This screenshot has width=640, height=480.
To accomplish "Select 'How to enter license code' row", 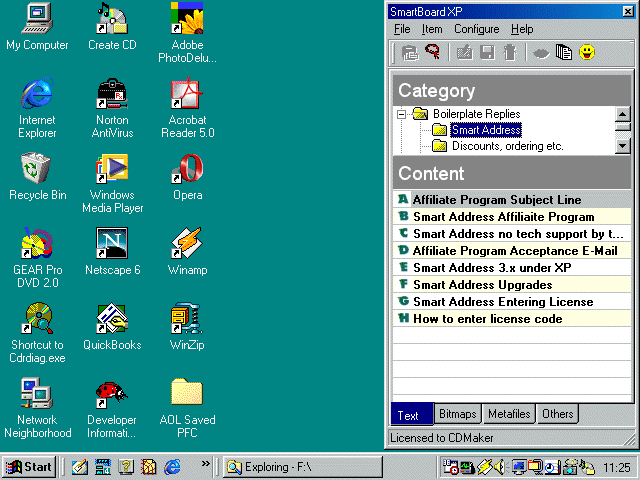I will [x=512, y=319].
